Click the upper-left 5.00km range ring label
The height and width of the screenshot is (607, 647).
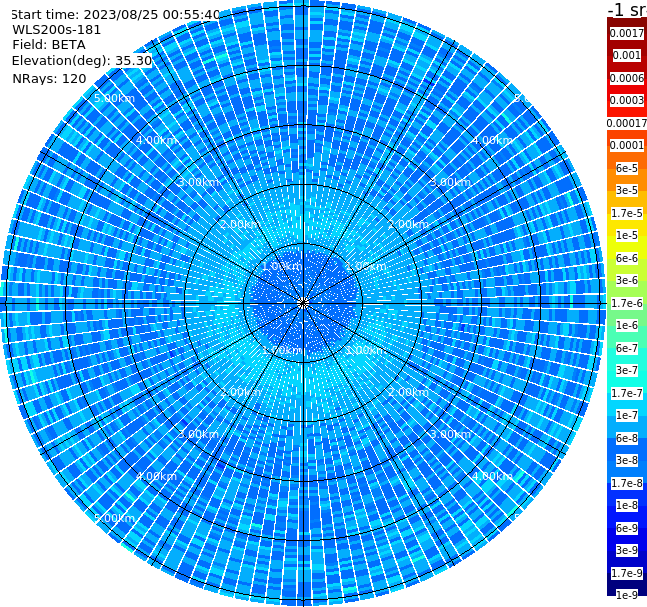[114, 98]
